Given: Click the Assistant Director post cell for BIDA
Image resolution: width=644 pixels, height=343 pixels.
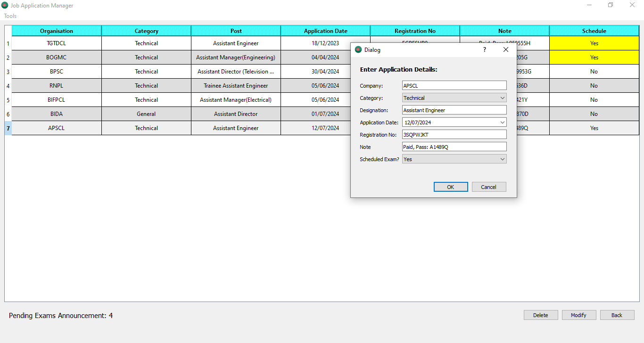Looking at the screenshot, I should [x=236, y=114].
